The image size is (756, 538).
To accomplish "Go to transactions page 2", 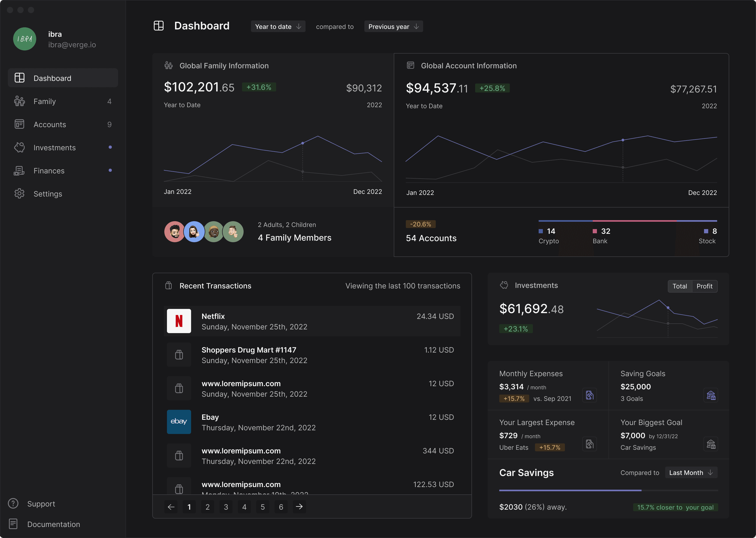I will [208, 507].
